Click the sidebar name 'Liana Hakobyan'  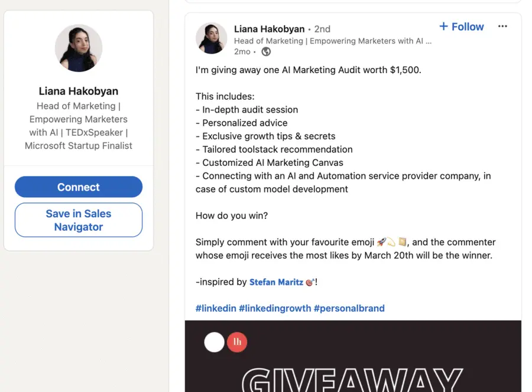click(79, 91)
